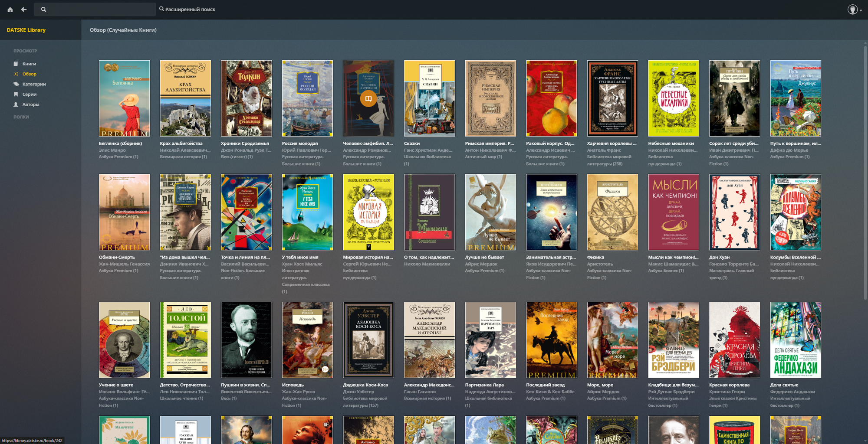Screen dimensions: 868x444
Task: Open the Дон Хуан cover
Action: point(735,212)
